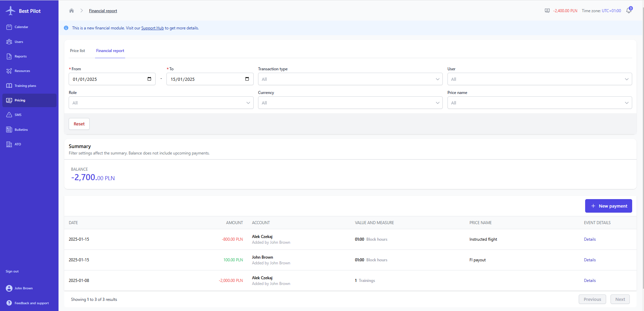Expand Role filter dropdown
Screen dimensions: 644x311
pyautogui.click(x=161, y=103)
